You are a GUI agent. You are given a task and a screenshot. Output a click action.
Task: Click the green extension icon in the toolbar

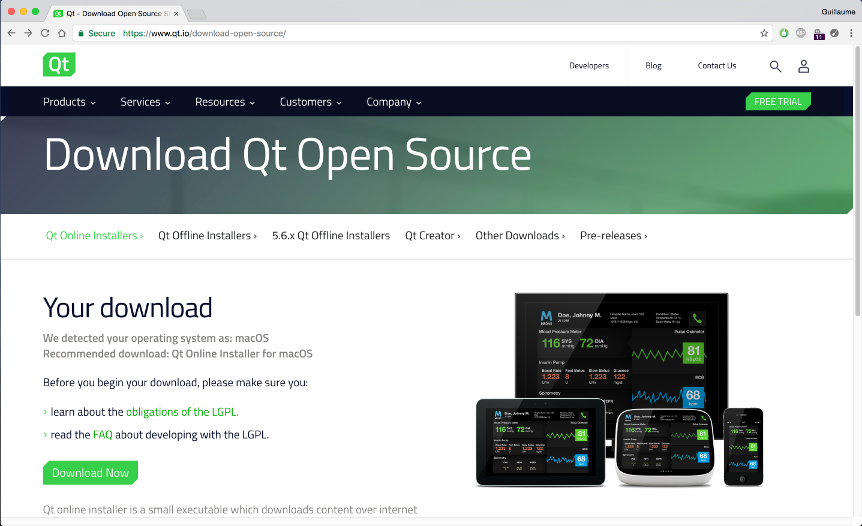click(x=784, y=33)
